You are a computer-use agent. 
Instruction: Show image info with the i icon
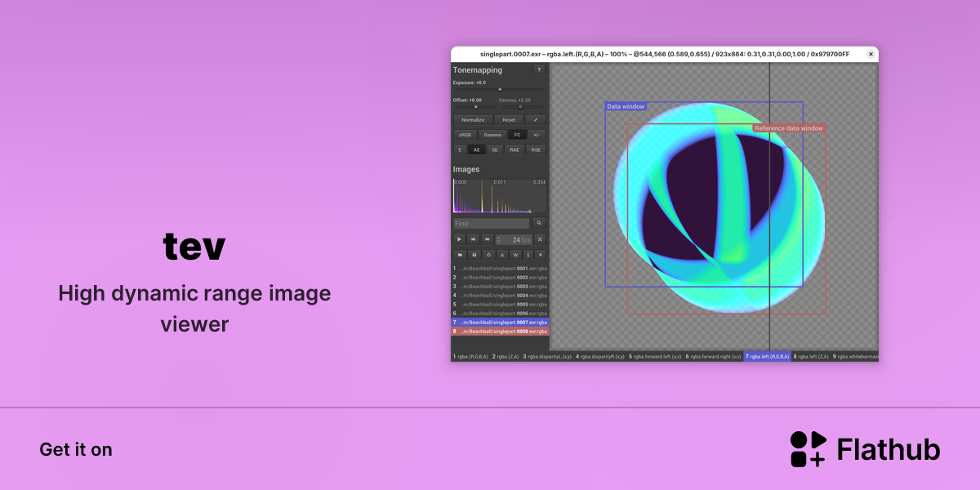528,255
